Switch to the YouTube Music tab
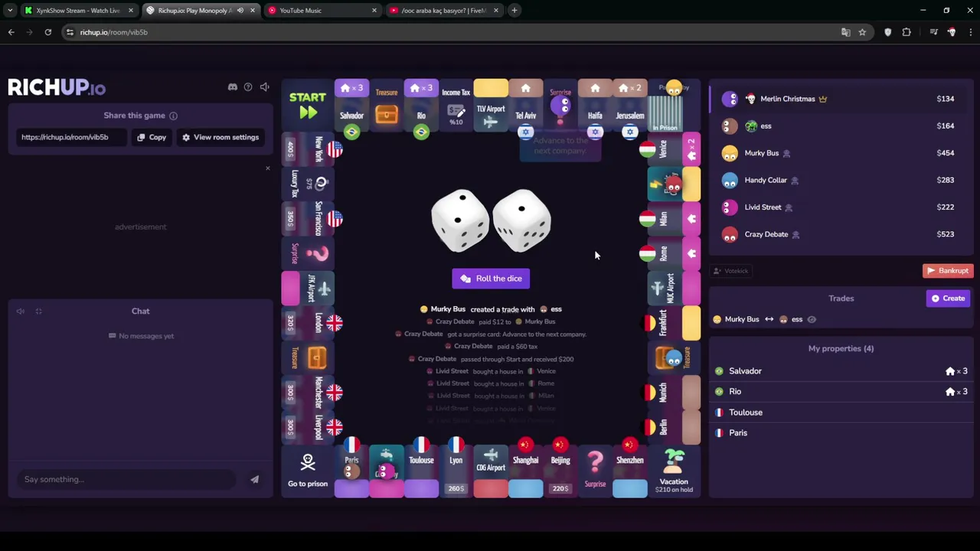The image size is (980, 551). click(x=322, y=11)
